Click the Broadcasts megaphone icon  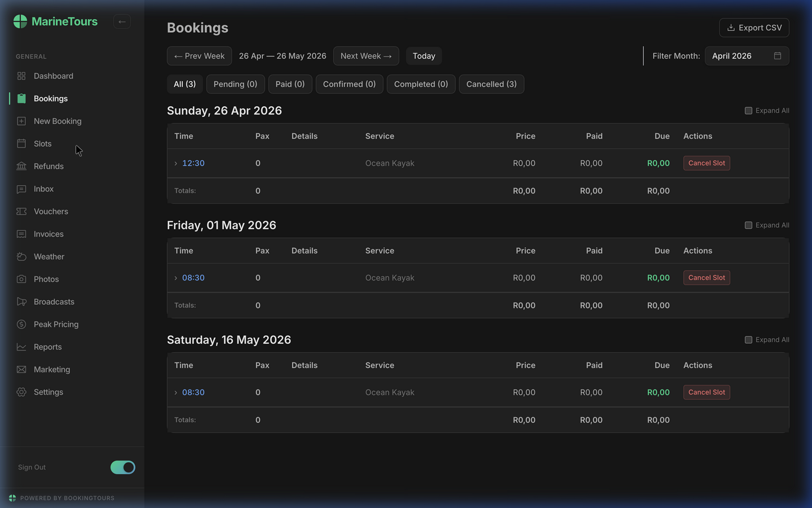click(x=21, y=302)
